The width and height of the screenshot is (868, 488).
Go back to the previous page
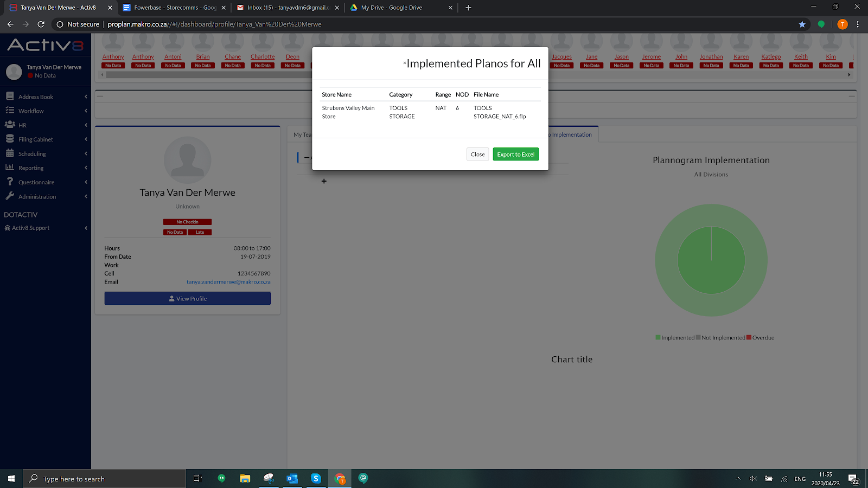[x=10, y=24]
